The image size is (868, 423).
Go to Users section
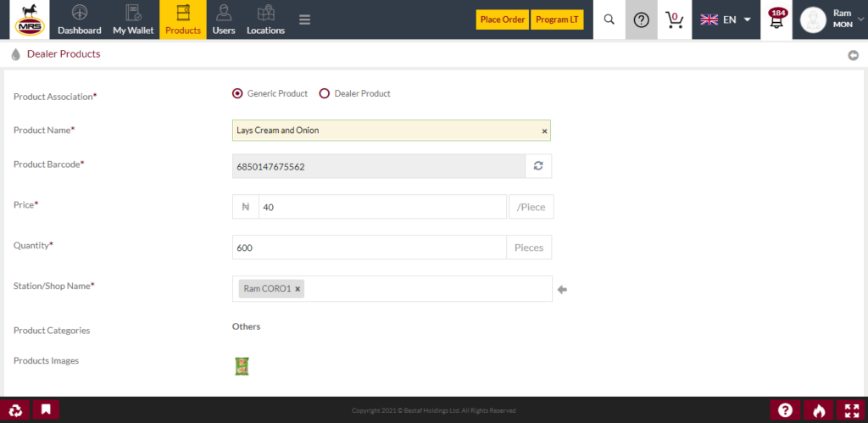tap(224, 19)
